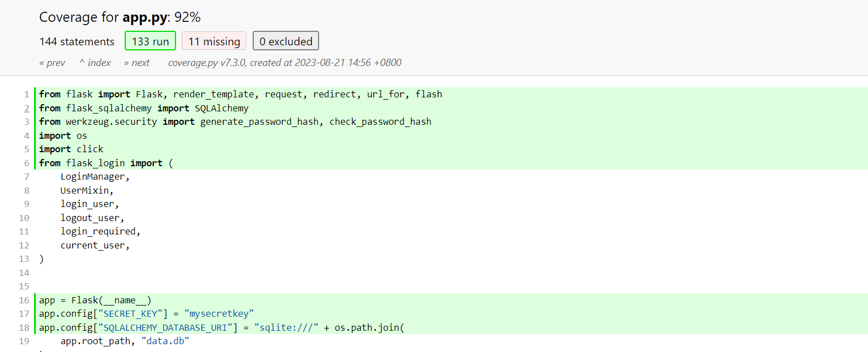Image resolution: width=868 pixels, height=352 pixels.
Task: Open the coverage index link
Action: coord(95,63)
